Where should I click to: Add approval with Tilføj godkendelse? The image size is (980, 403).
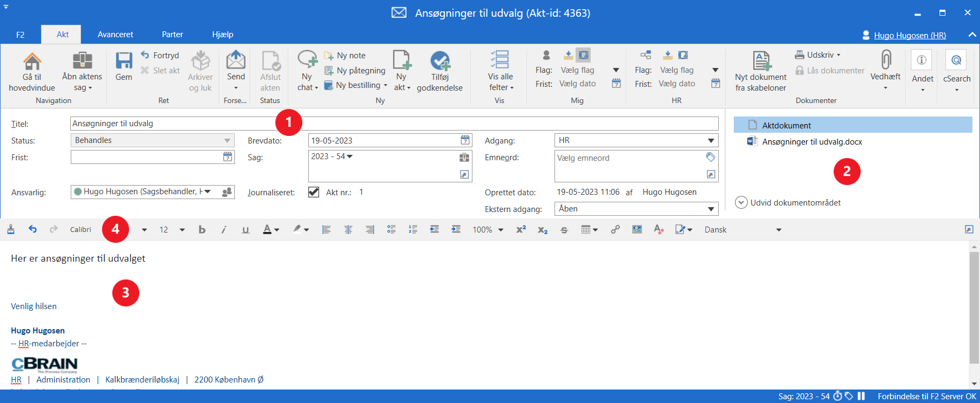pyautogui.click(x=440, y=72)
